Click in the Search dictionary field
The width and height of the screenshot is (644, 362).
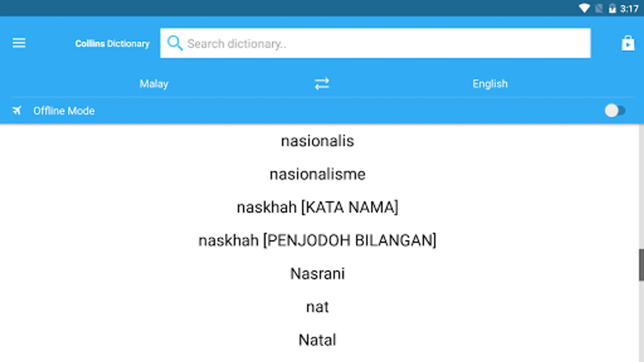click(375, 43)
